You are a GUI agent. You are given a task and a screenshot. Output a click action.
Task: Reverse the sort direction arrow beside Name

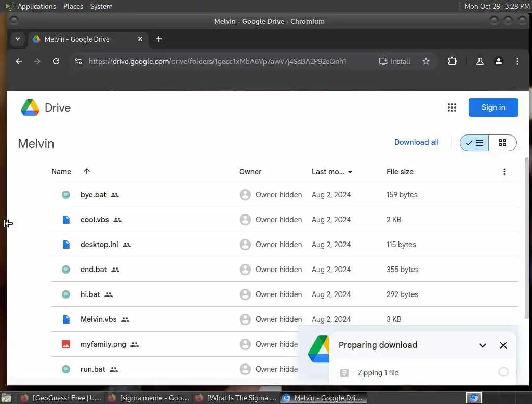(x=87, y=172)
